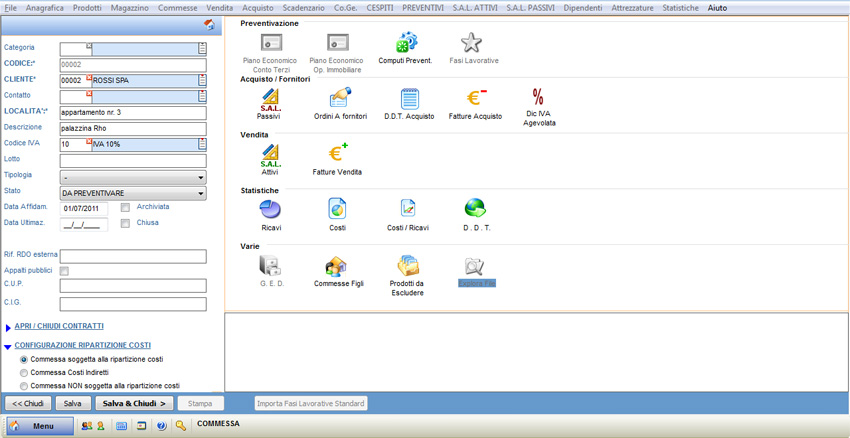Check the Archiviata checkbox

125,207
